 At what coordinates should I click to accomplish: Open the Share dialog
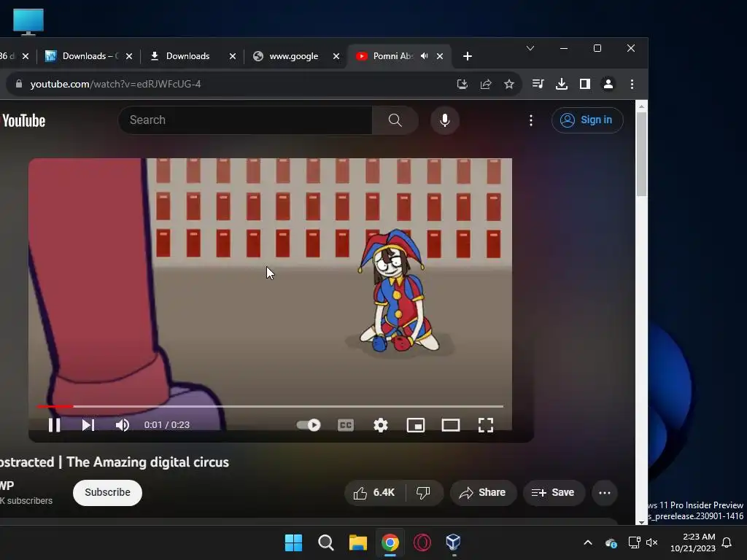(x=483, y=492)
